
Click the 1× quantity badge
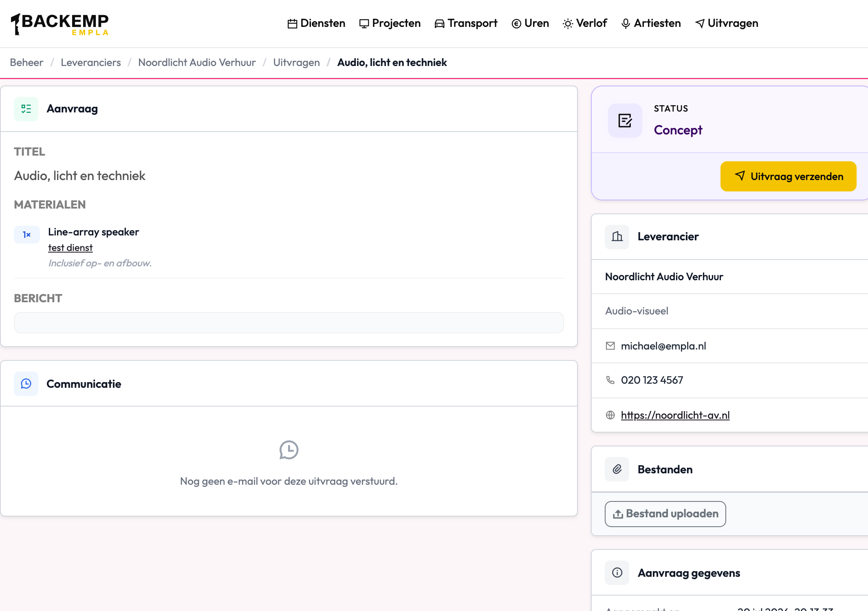tap(27, 235)
